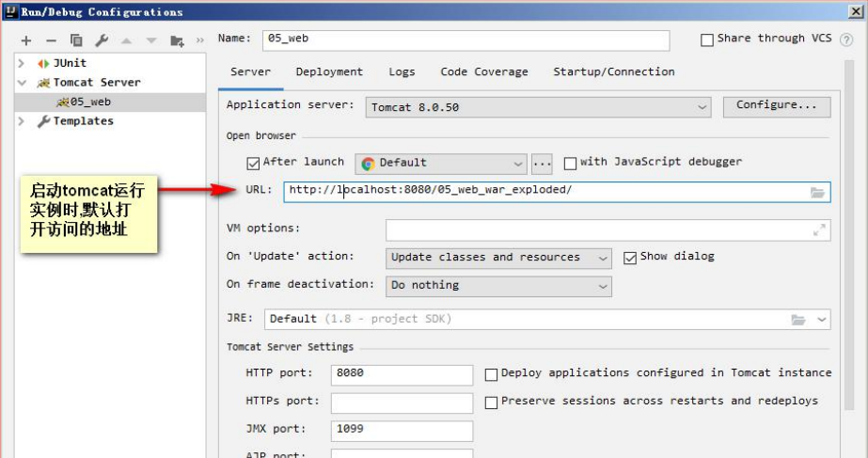The image size is (868, 458).
Task: Create new folder icon in toolbar
Action: point(177,41)
